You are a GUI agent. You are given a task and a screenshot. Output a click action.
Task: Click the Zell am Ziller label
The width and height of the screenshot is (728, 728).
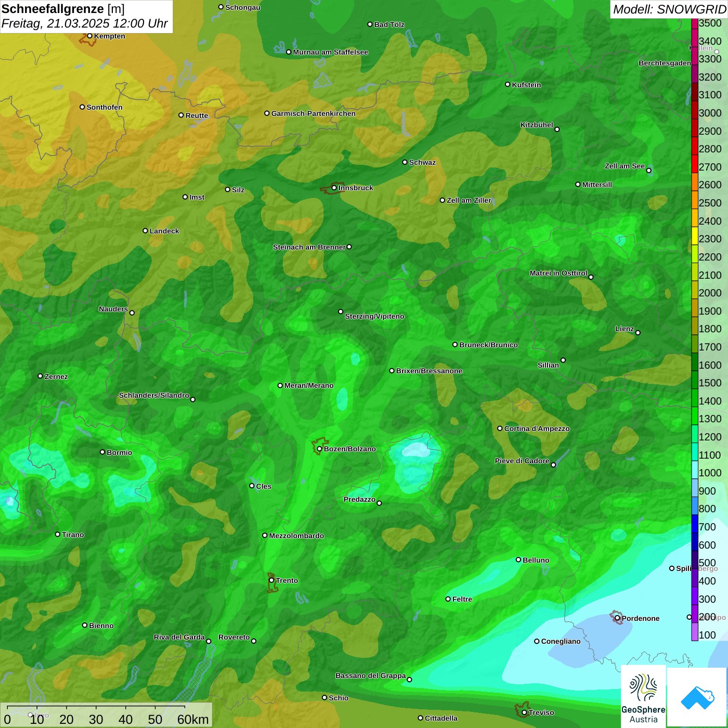469,200
